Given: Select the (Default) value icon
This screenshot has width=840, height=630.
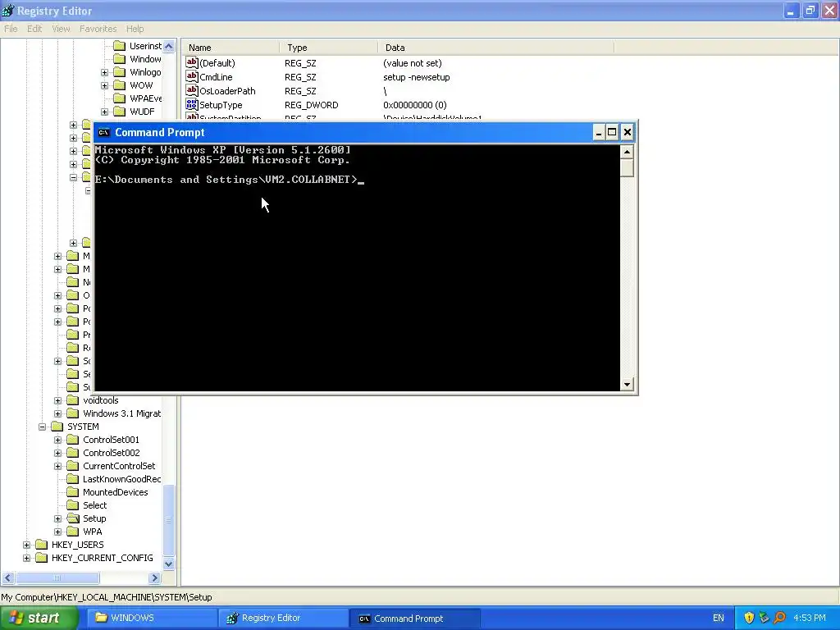Looking at the screenshot, I should click(x=192, y=62).
